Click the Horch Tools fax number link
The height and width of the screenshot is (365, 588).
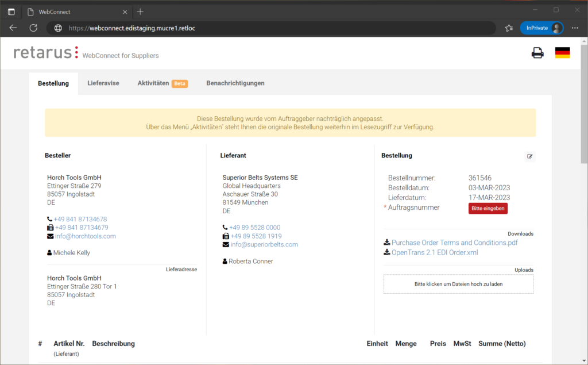click(x=82, y=228)
